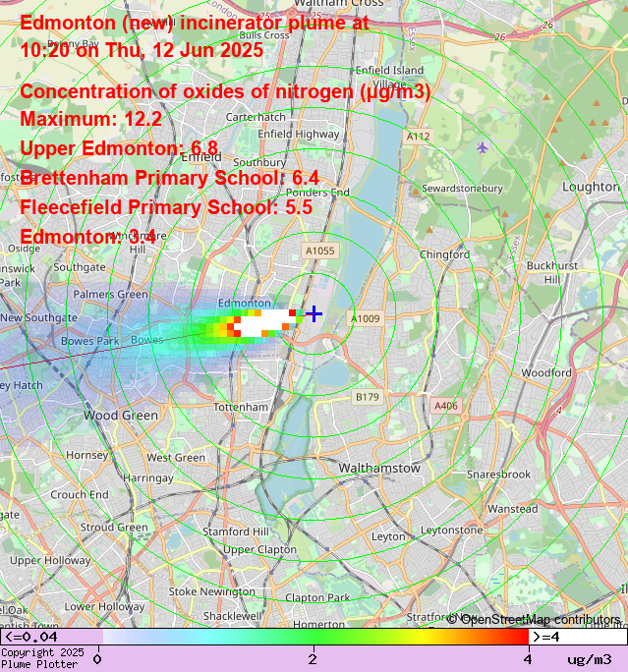Click the Harringay place label
The width and height of the screenshot is (628, 672).
[x=148, y=477]
